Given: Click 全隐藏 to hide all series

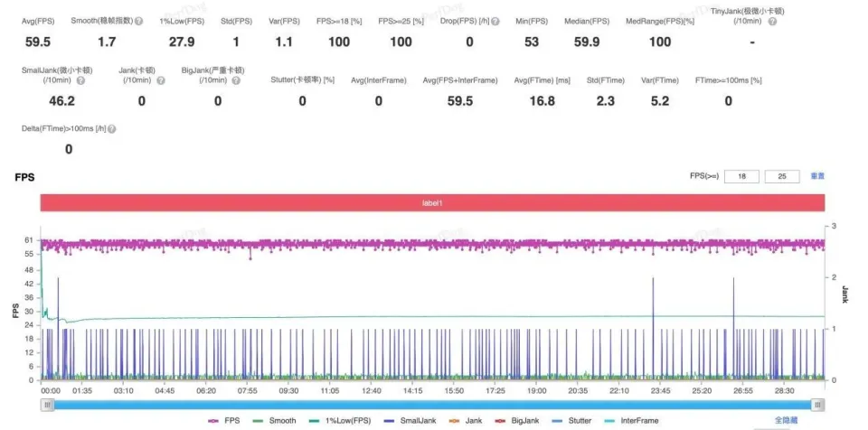Looking at the screenshot, I should coord(787,421).
